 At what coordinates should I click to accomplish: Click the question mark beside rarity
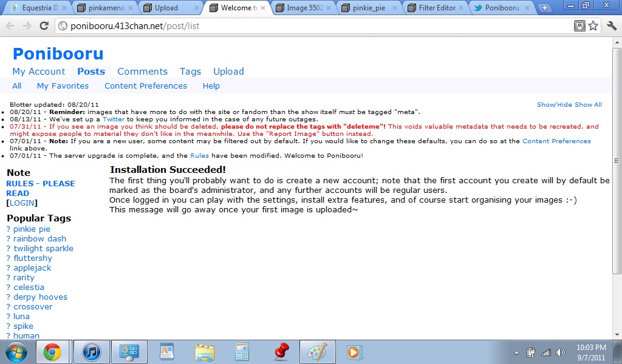9,278
